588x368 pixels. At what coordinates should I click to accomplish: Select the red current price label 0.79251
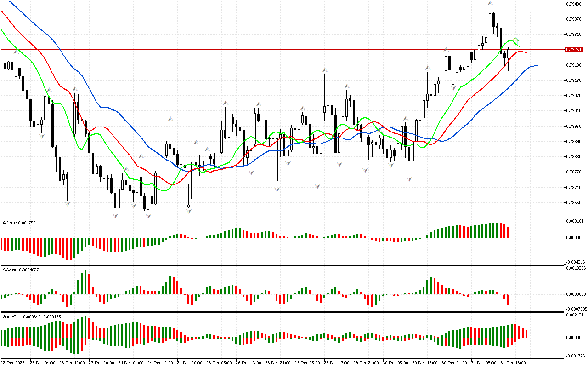click(x=574, y=49)
